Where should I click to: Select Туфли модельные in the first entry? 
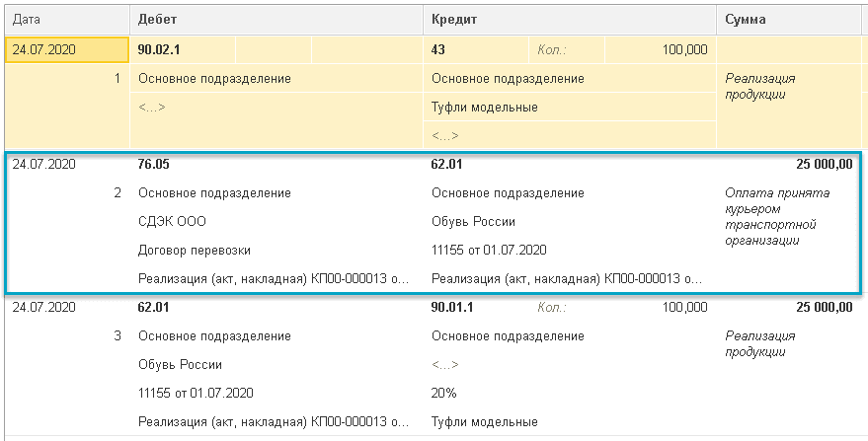485,107
